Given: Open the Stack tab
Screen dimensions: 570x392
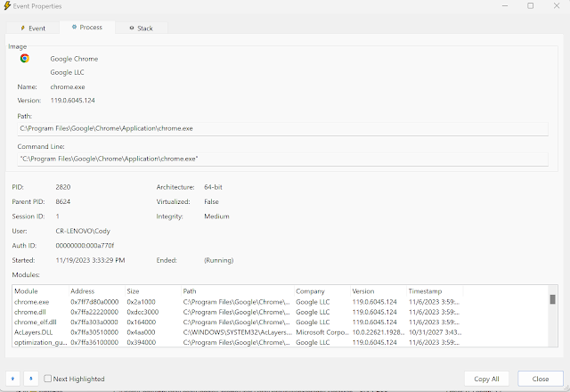Looking at the screenshot, I should 141,28.
